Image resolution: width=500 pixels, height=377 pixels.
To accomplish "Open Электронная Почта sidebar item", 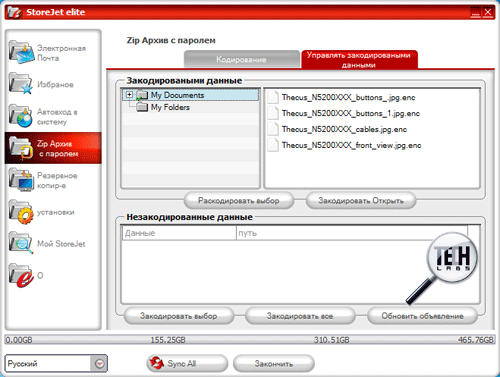I will click(53, 53).
